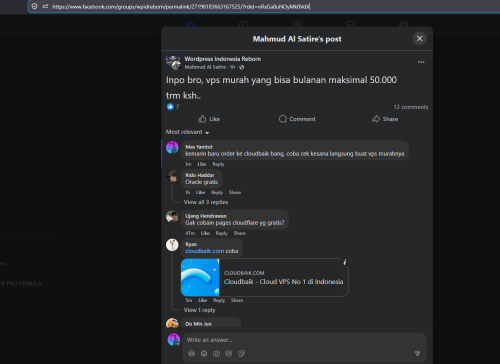Reply to Ryan's comment
The image size is (500, 364).
point(219,300)
